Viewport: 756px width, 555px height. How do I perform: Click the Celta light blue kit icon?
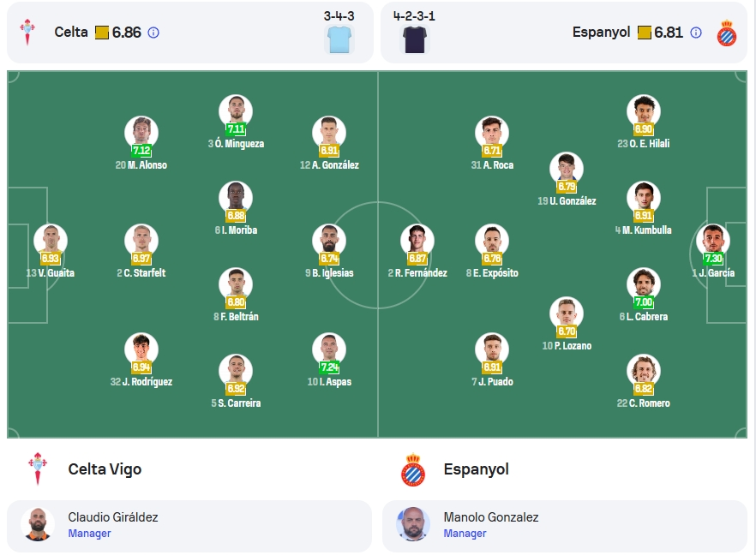339,39
